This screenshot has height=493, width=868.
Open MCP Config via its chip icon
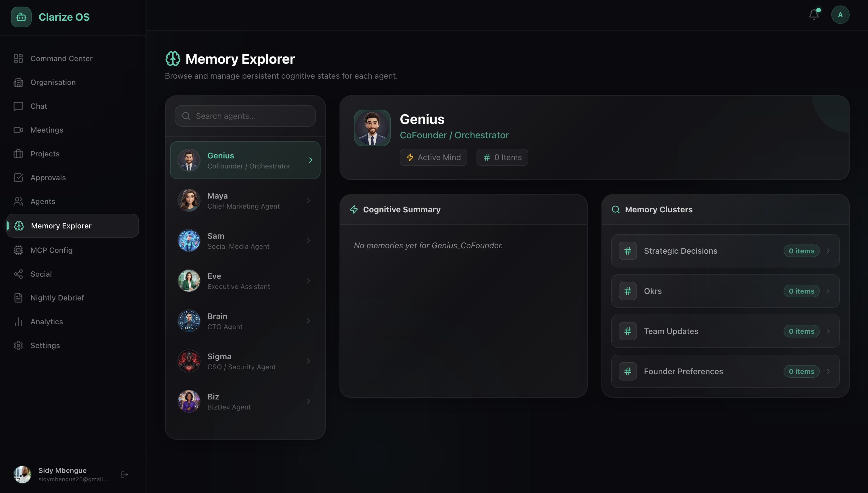click(18, 250)
